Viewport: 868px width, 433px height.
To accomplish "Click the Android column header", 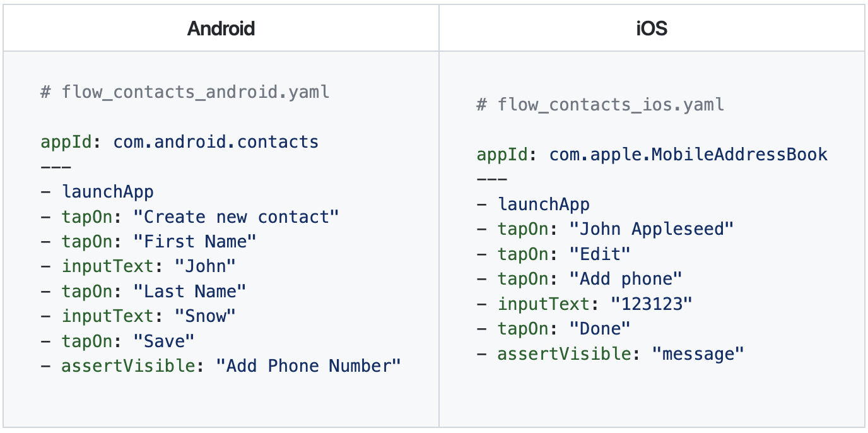I will [x=221, y=28].
